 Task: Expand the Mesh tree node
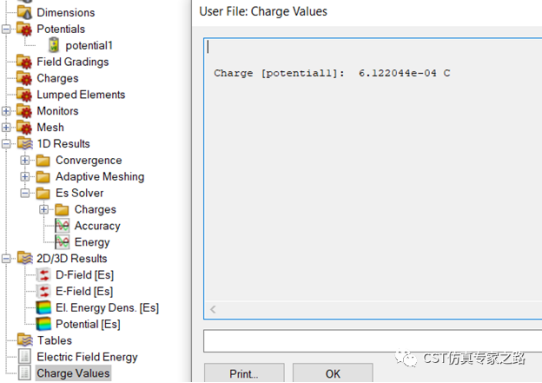click(6, 128)
